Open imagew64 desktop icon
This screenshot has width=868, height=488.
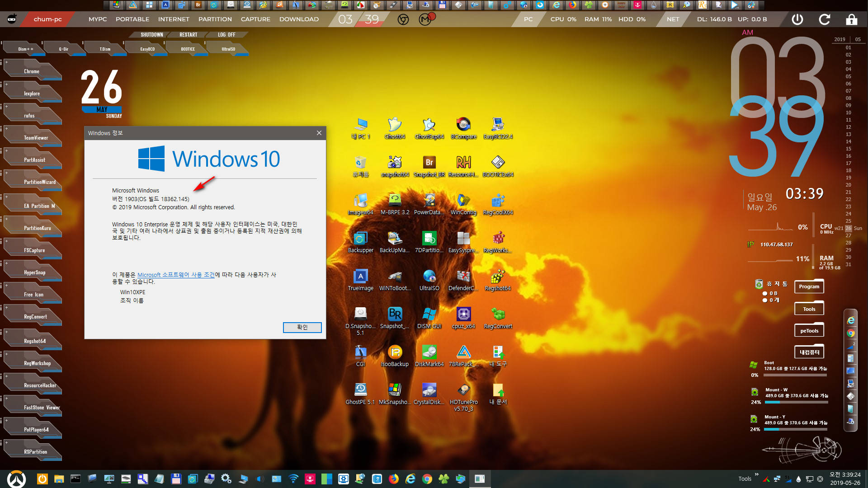(x=360, y=204)
